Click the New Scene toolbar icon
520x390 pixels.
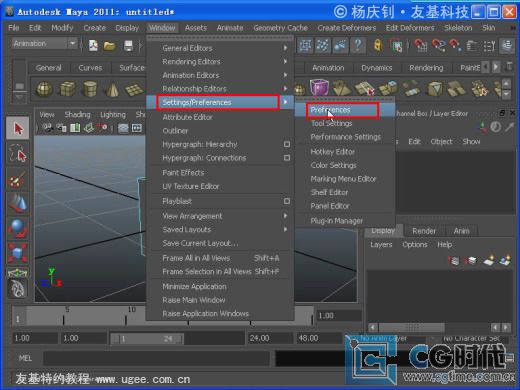point(93,45)
